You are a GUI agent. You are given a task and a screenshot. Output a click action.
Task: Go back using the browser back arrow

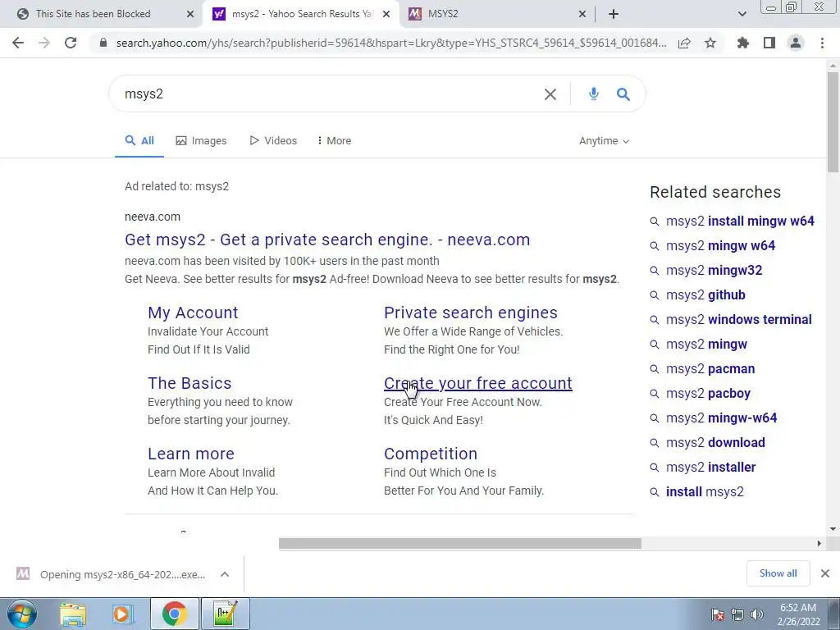[18, 43]
